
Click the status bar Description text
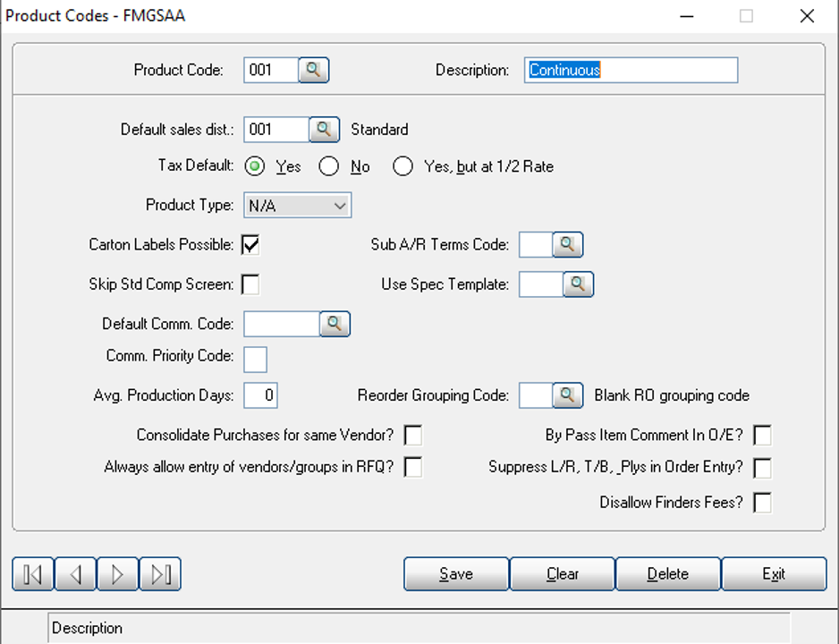click(88, 628)
